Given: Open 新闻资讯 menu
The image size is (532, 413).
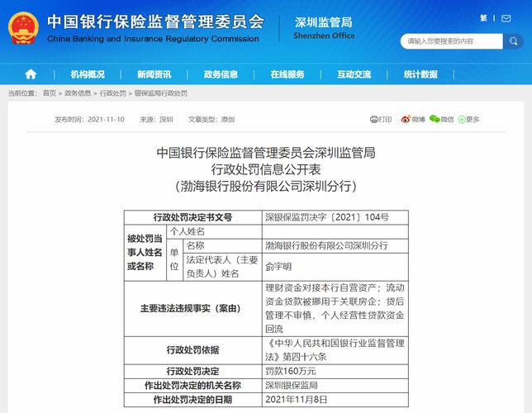Looking at the screenshot, I should [x=154, y=74].
